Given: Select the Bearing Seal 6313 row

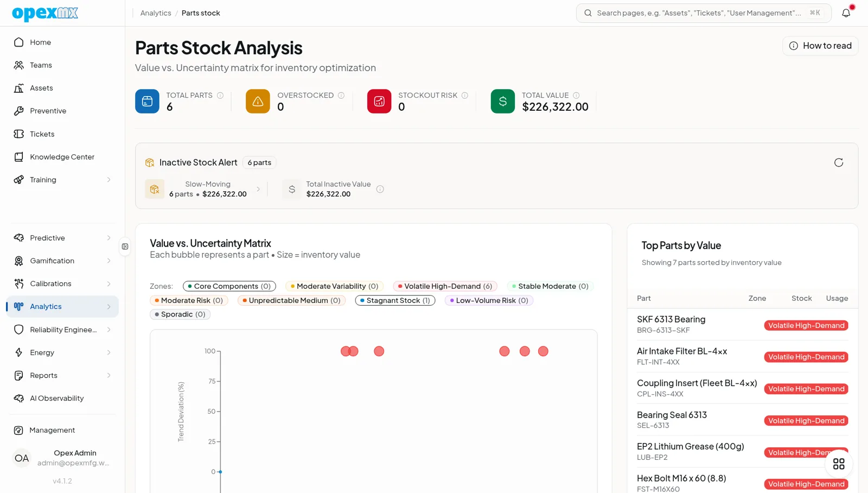Looking at the screenshot, I should point(742,420).
